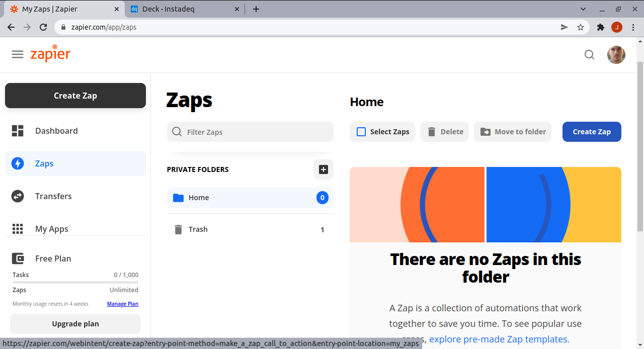Open the browser extensions puzzle icon
Screen dimensions: 644x349
pyautogui.click(x=600, y=27)
